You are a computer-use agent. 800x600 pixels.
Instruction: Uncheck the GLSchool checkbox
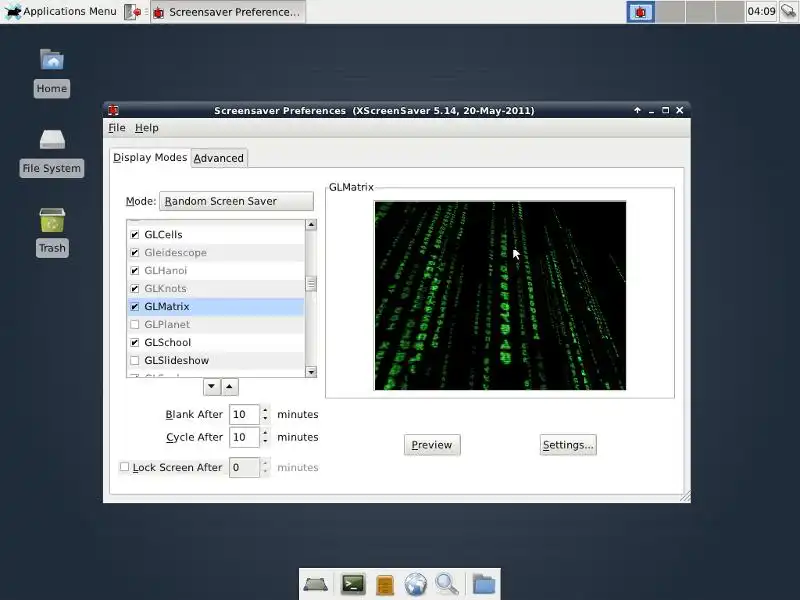(135, 342)
